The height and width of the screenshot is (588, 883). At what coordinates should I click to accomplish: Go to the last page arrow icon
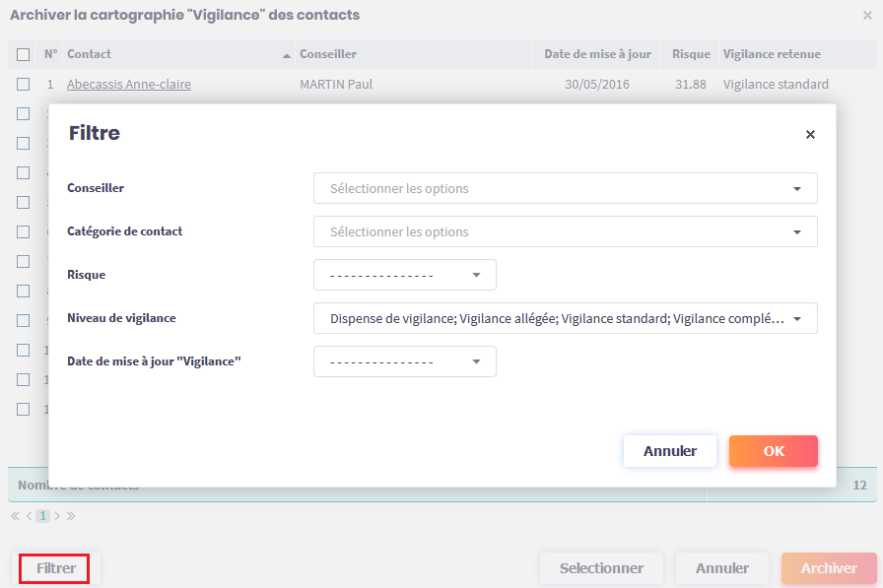[71, 515]
